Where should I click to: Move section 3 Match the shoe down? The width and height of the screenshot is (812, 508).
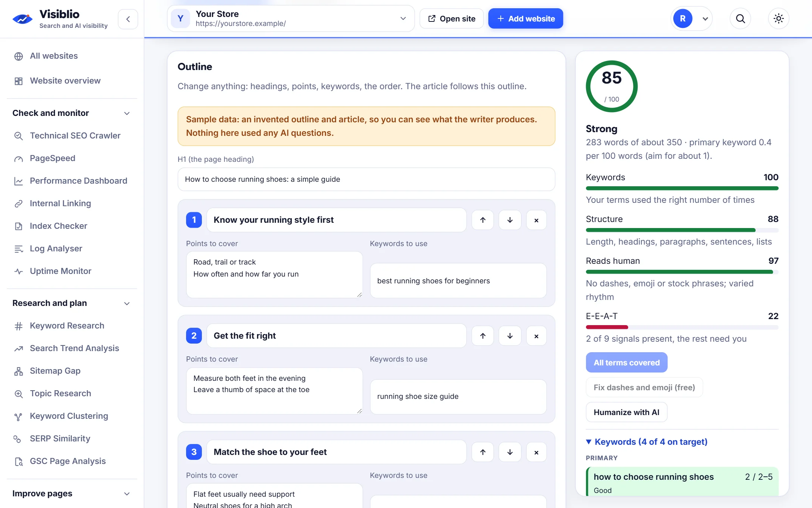click(x=510, y=452)
